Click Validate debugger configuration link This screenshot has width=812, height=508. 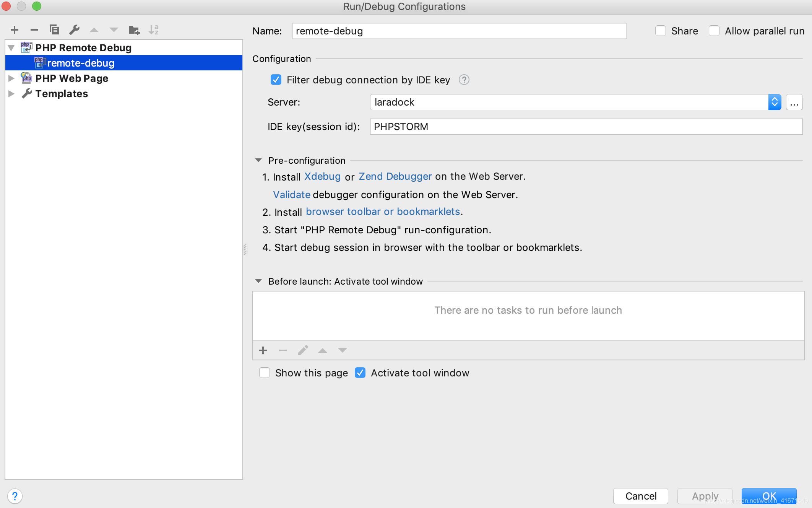click(x=292, y=195)
